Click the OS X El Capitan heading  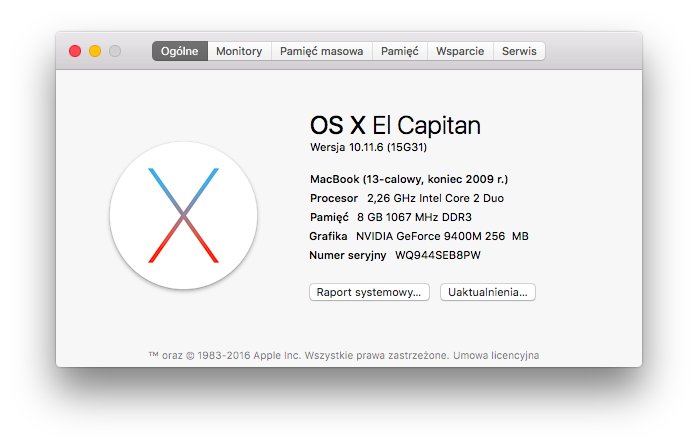[395, 125]
